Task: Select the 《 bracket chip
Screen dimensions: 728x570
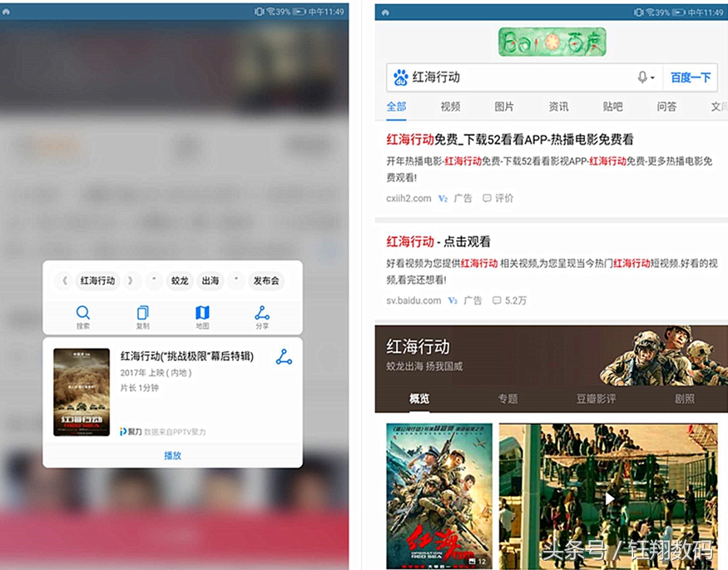Action: click(65, 280)
